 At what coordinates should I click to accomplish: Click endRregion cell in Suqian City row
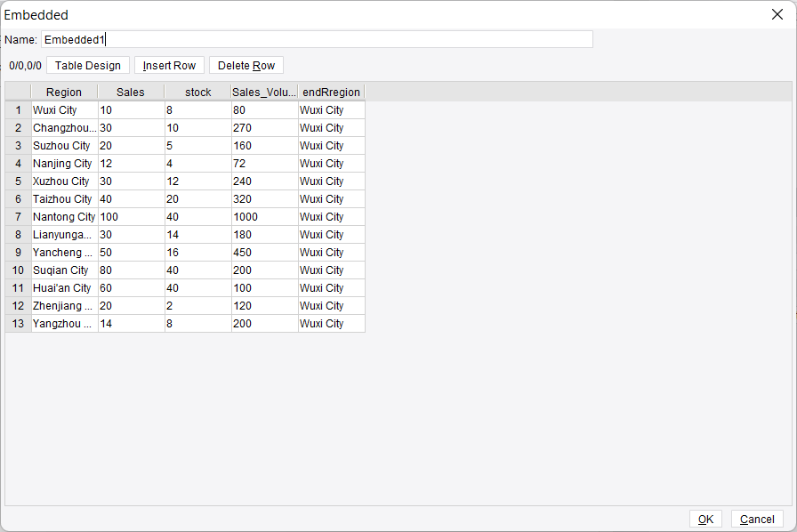(x=332, y=270)
